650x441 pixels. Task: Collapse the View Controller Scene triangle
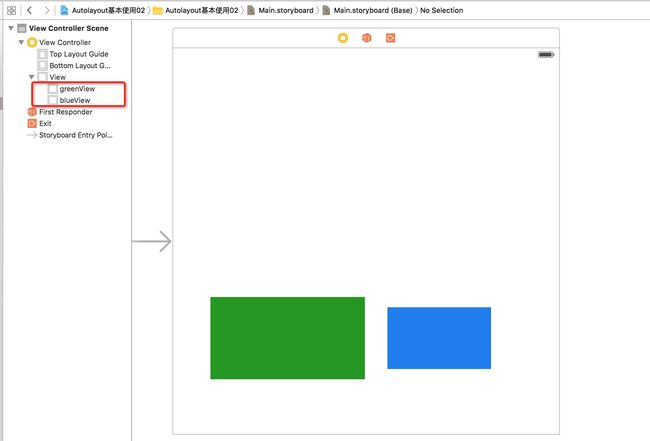(11, 28)
